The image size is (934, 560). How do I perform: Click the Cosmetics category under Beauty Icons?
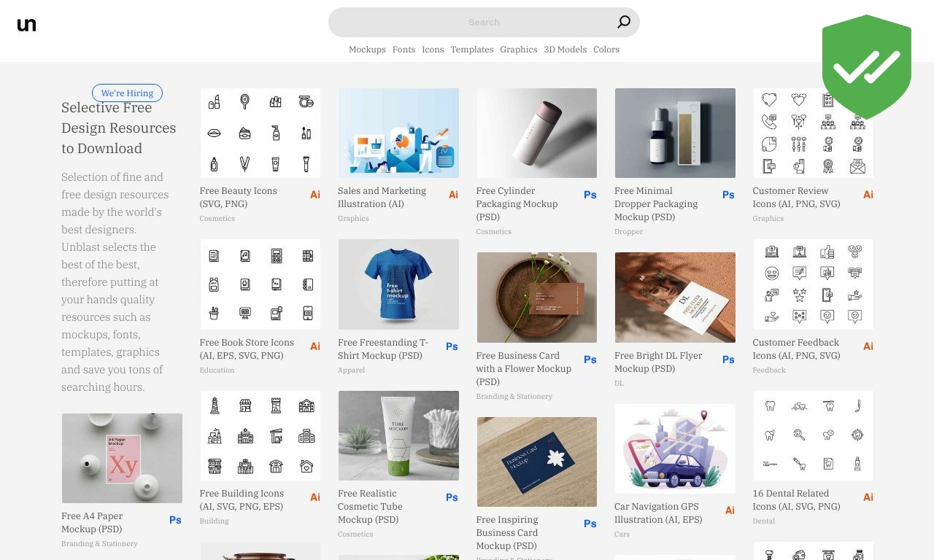click(x=217, y=219)
